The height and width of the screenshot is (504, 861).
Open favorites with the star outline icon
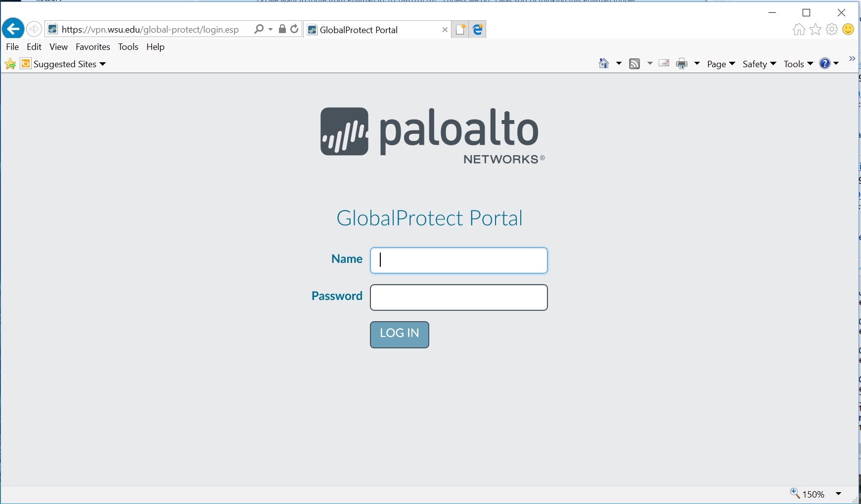tap(816, 30)
